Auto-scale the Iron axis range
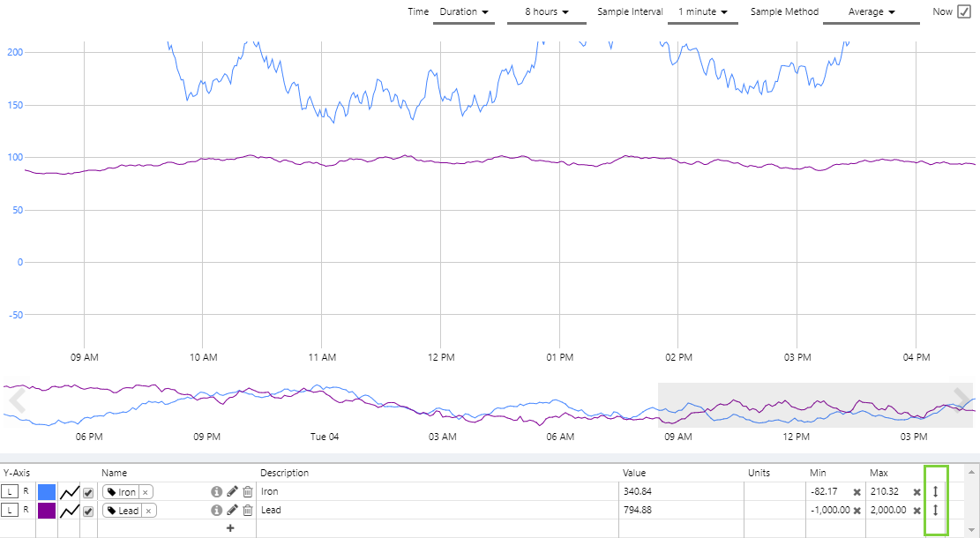Viewport: 980px width, 538px height. [935, 491]
